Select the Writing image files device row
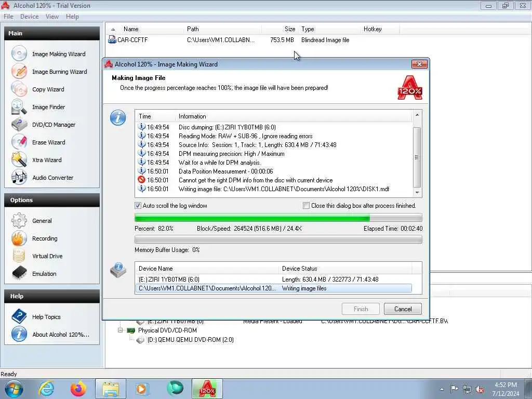 tap(273, 288)
